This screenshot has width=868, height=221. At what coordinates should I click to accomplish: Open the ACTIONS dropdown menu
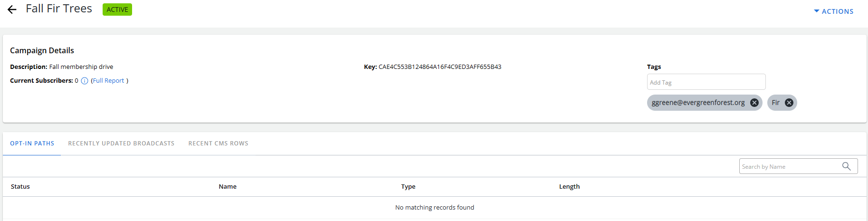(834, 11)
